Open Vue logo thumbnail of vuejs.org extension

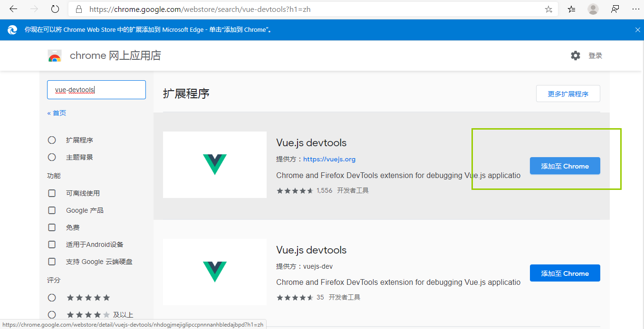215,165
